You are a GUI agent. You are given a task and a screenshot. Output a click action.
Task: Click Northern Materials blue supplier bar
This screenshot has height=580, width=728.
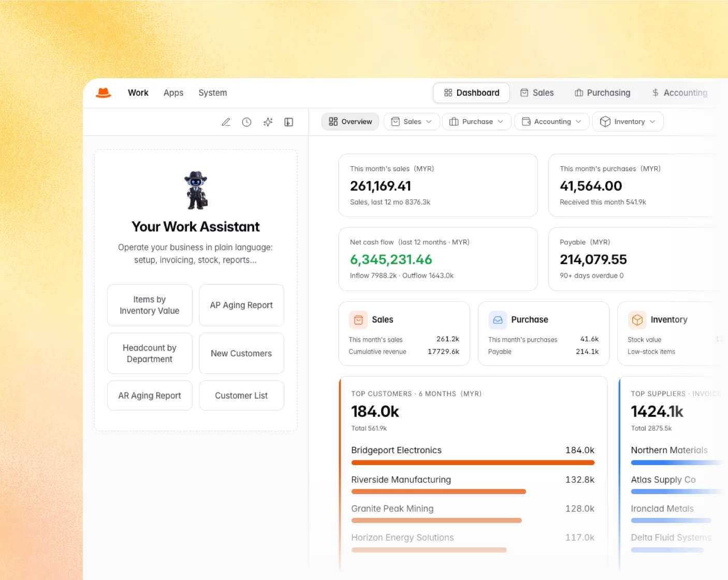click(x=676, y=462)
